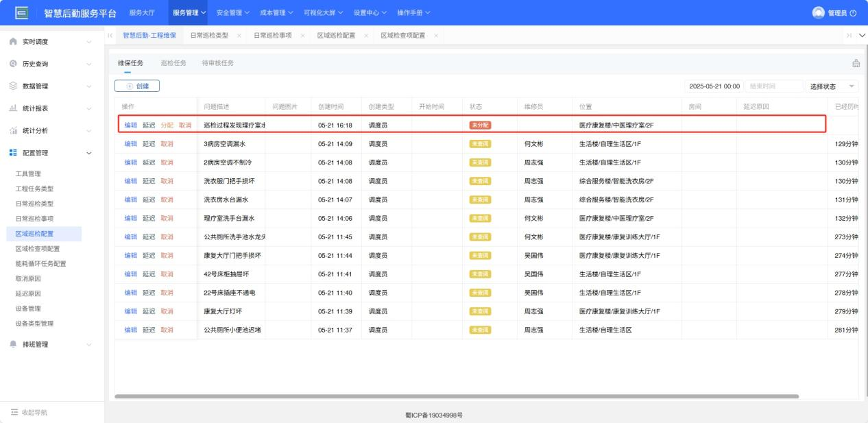
Task: Click 吴国伟 in the 42号床柜抽屉坏 row
Action: point(533,274)
